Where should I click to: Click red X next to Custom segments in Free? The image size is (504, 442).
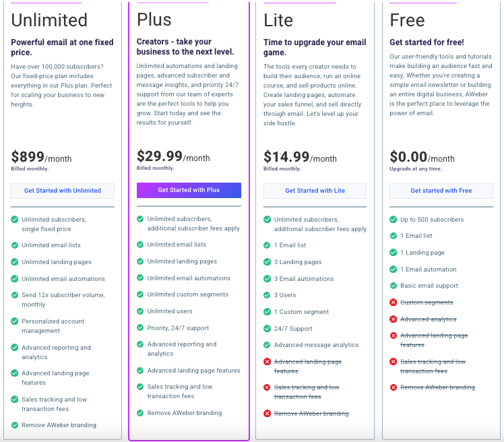point(393,302)
